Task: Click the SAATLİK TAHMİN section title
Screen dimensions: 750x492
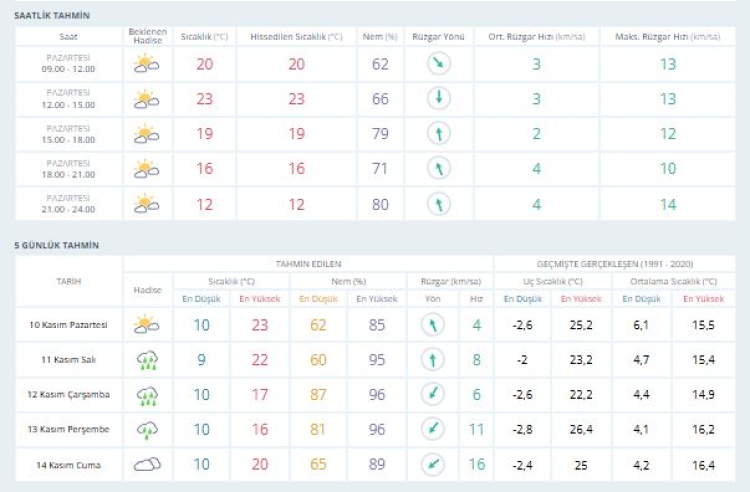Action: [52, 16]
